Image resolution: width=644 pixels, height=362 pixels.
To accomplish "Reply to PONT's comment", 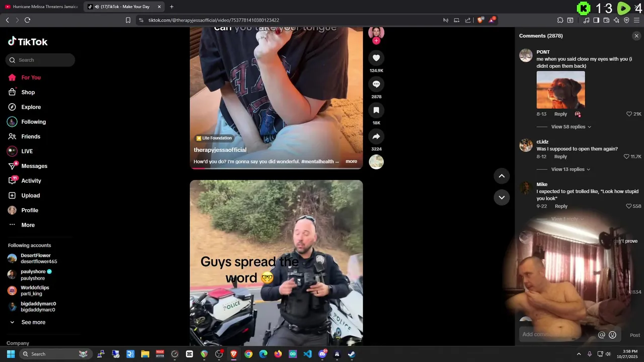I will click(560, 114).
